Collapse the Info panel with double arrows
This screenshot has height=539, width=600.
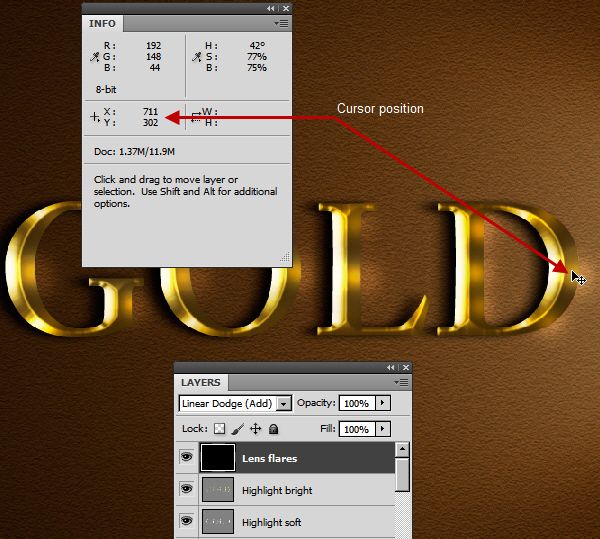click(271, 8)
